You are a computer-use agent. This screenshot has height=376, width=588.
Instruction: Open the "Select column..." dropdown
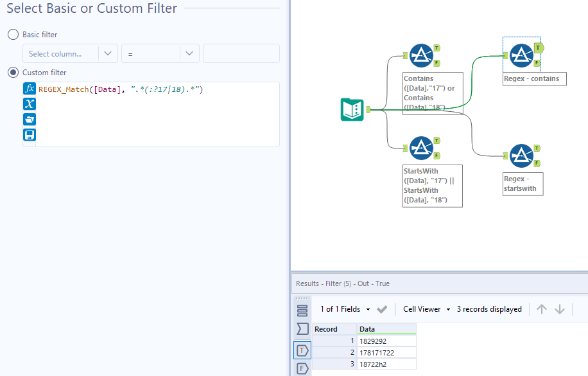[69, 54]
